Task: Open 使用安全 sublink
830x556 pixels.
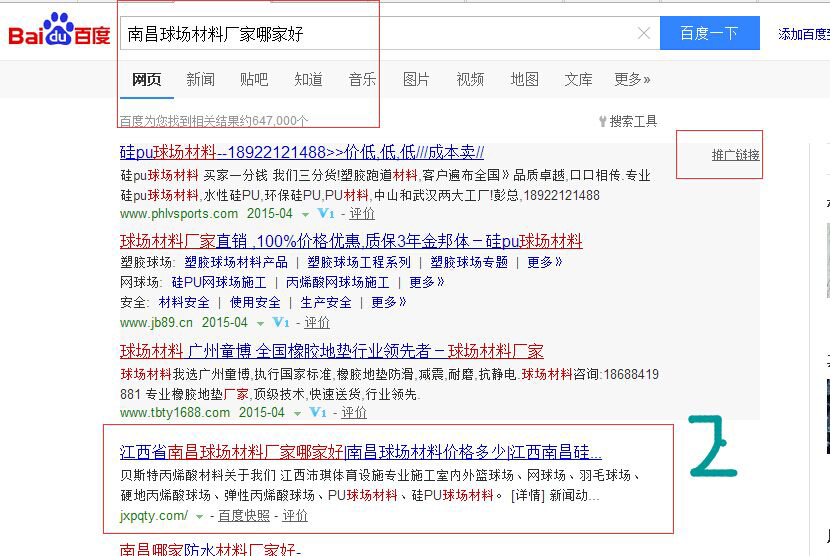Action: [255, 302]
